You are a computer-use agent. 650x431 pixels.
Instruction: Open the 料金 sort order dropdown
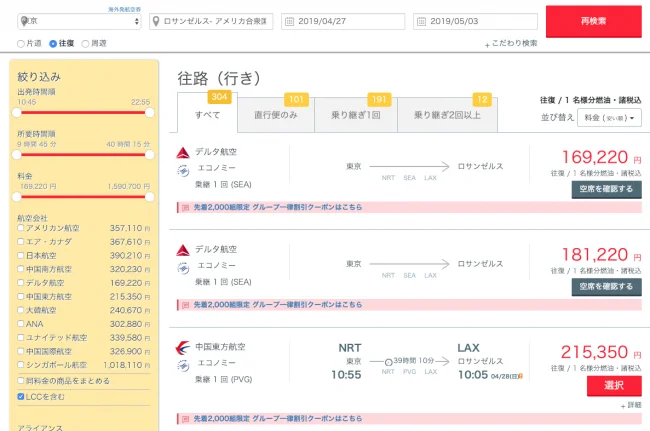click(x=609, y=118)
